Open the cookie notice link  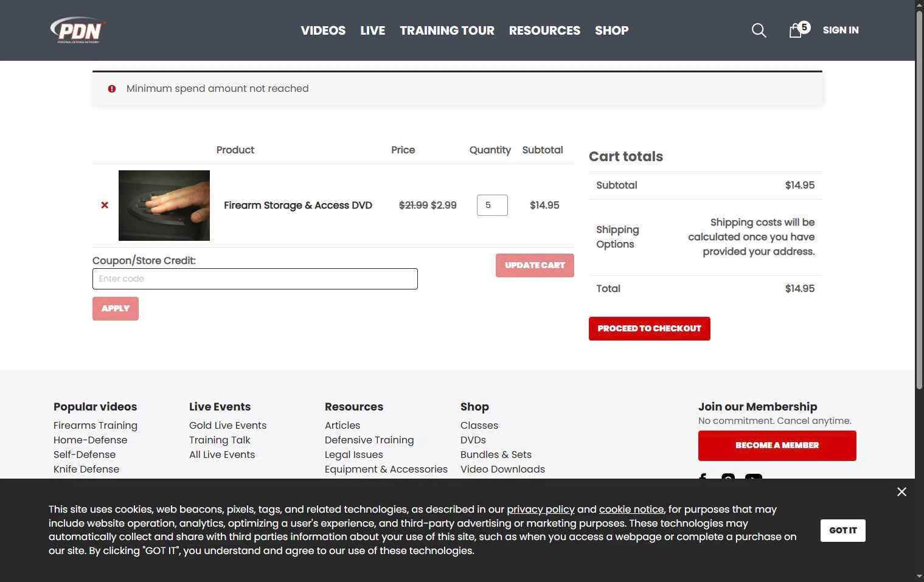(x=631, y=510)
